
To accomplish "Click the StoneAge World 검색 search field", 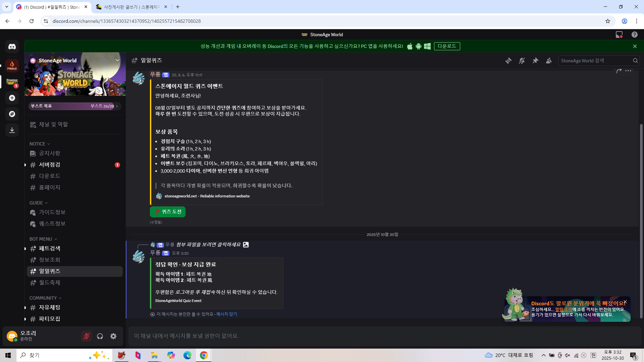I will tap(595, 61).
